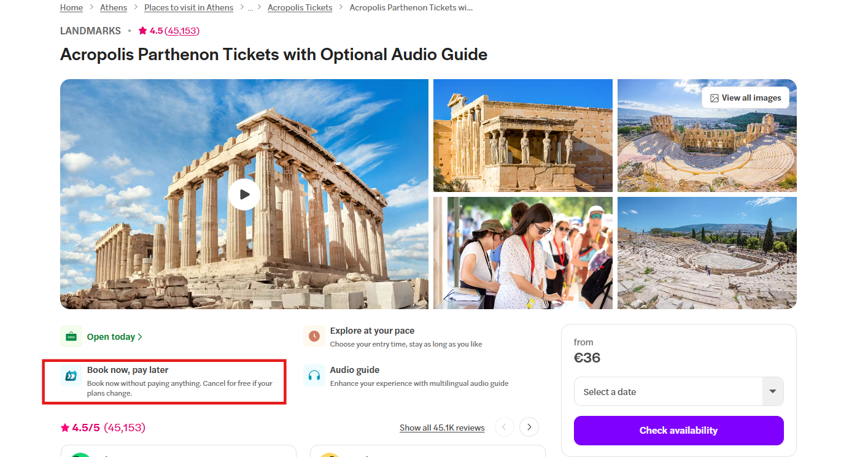The width and height of the screenshot is (868, 457).
Task: Play the Parthenon video
Action: pos(244,194)
